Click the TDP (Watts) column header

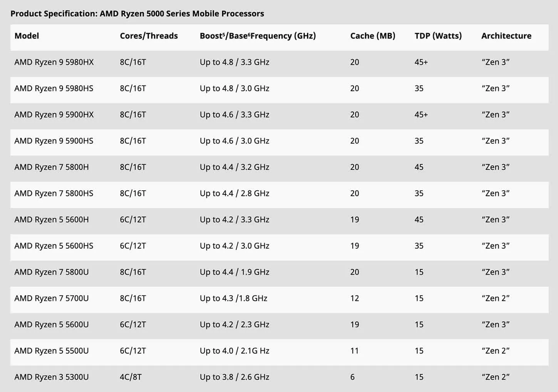438,36
